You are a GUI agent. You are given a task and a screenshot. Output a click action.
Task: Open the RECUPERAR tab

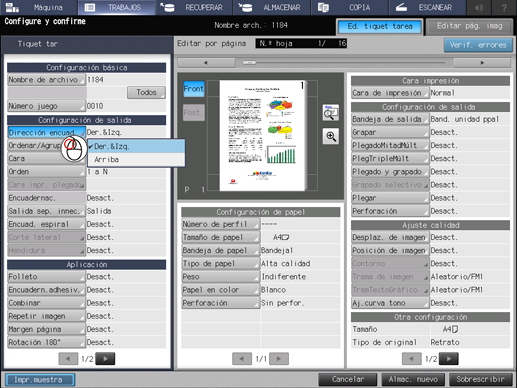(x=194, y=7)
